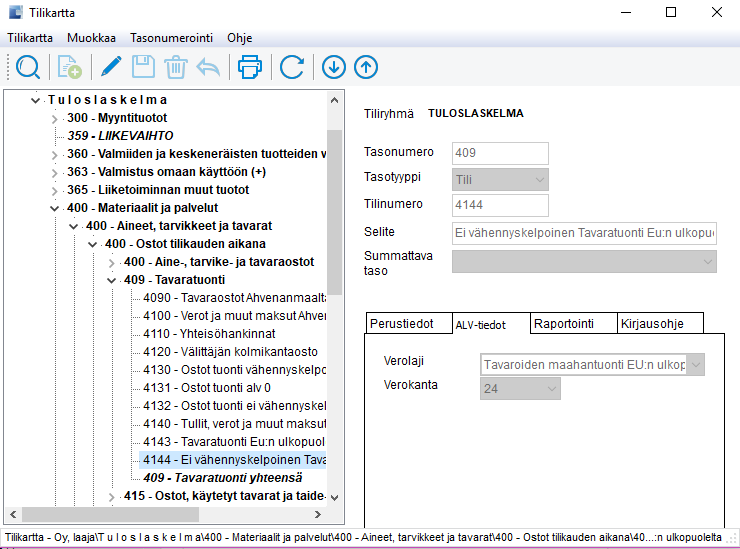Click the Tilikartta window app icon
The image size is (740, 549).
(16, 12)
